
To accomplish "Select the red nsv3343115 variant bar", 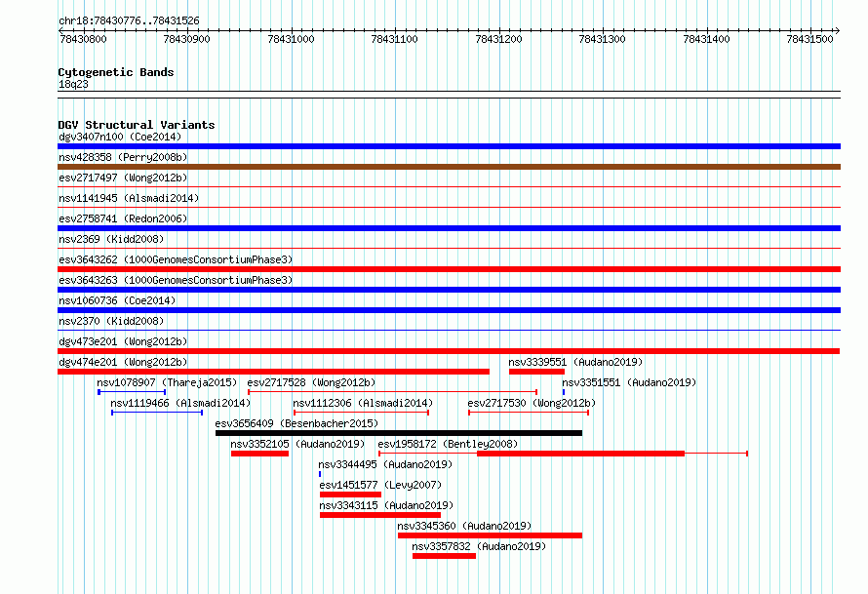I will (x=380, y=515).
